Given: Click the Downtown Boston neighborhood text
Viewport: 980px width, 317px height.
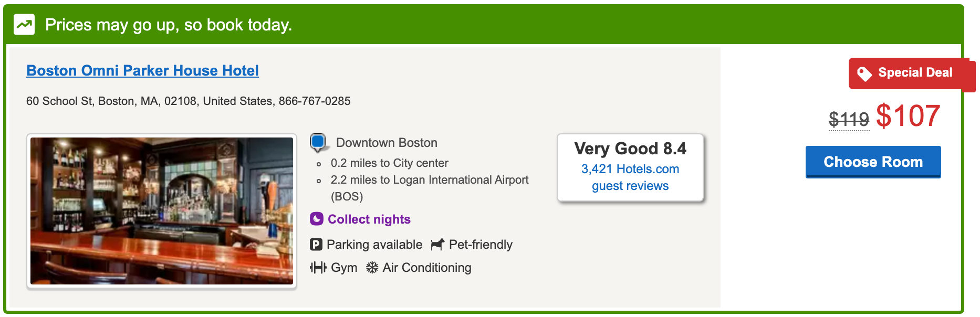Looking at the screenshot, I should coord(387,143).
